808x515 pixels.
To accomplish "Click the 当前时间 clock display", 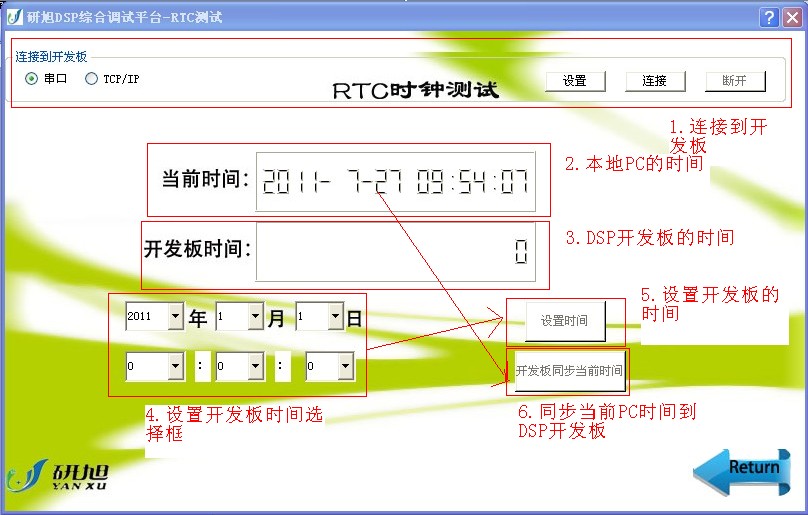I will click(x=395, y=181).
